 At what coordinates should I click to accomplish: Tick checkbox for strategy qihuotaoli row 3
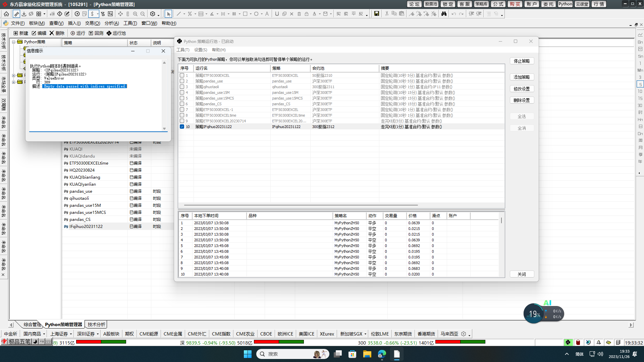coord(182,87)
